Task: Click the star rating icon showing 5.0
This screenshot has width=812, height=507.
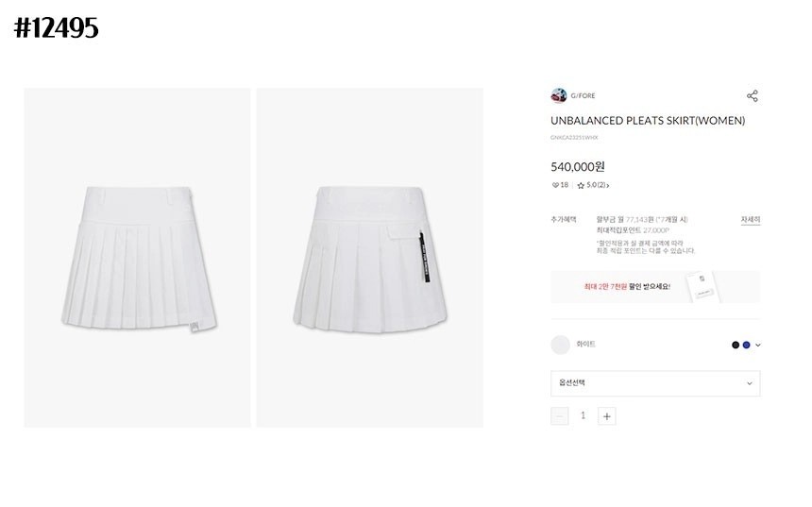Action: tap(581, 185)
